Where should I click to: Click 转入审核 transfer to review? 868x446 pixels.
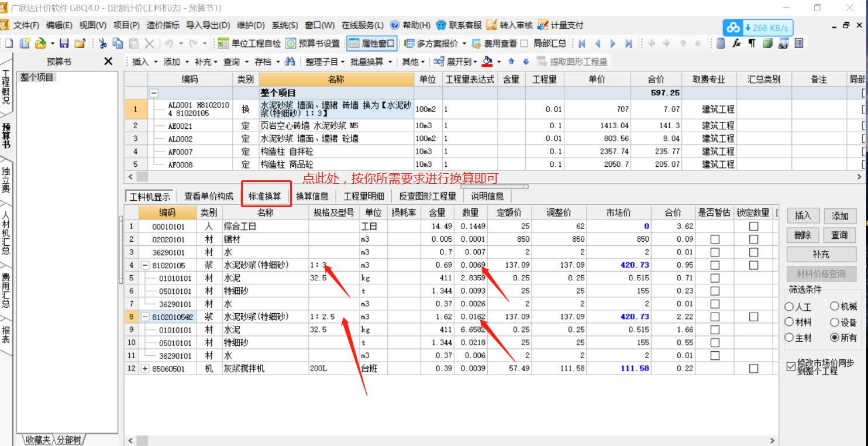tap(509, 25)
